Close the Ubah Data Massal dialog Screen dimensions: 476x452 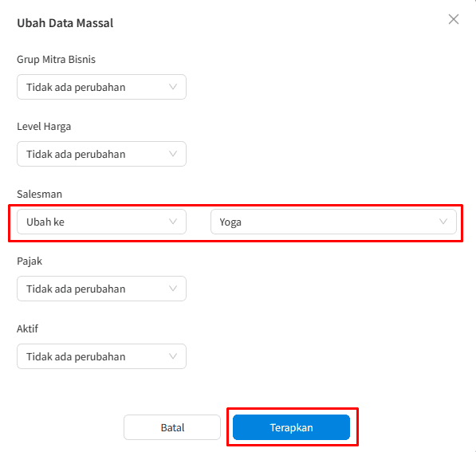pos(454,19)
